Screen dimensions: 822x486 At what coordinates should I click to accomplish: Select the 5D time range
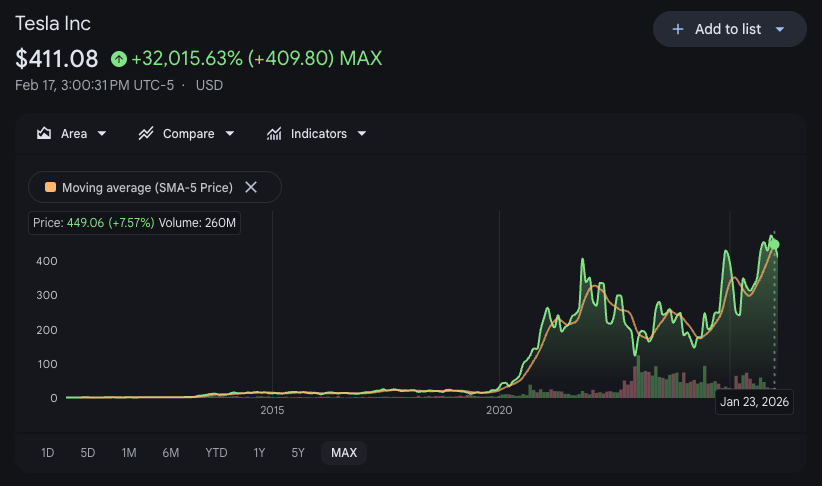pyautogui.click(x=88, y=452)
